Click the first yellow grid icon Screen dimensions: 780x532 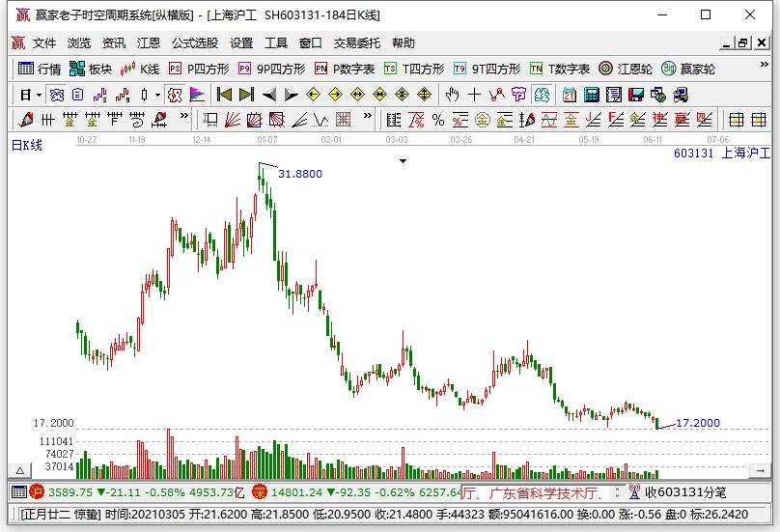tap(737, 120)
